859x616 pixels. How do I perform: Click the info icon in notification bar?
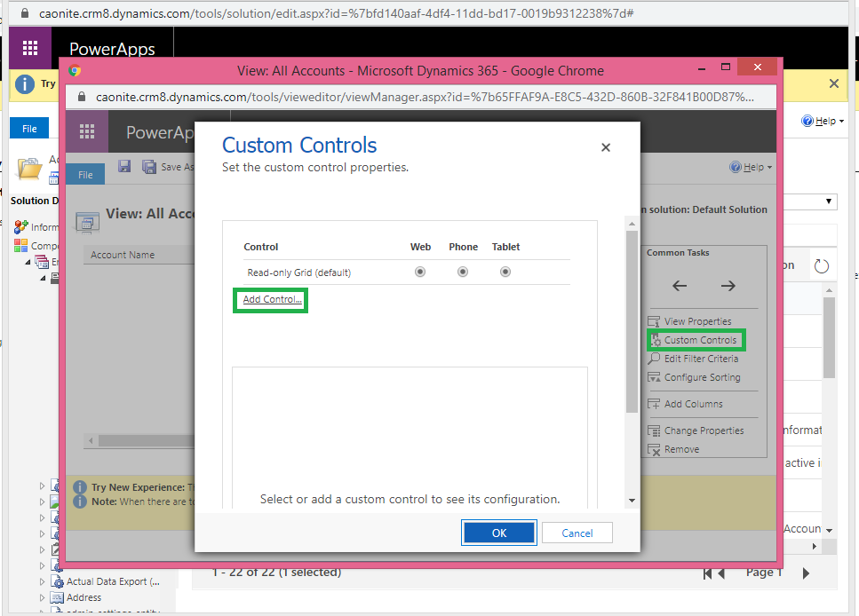coord(25,83)
